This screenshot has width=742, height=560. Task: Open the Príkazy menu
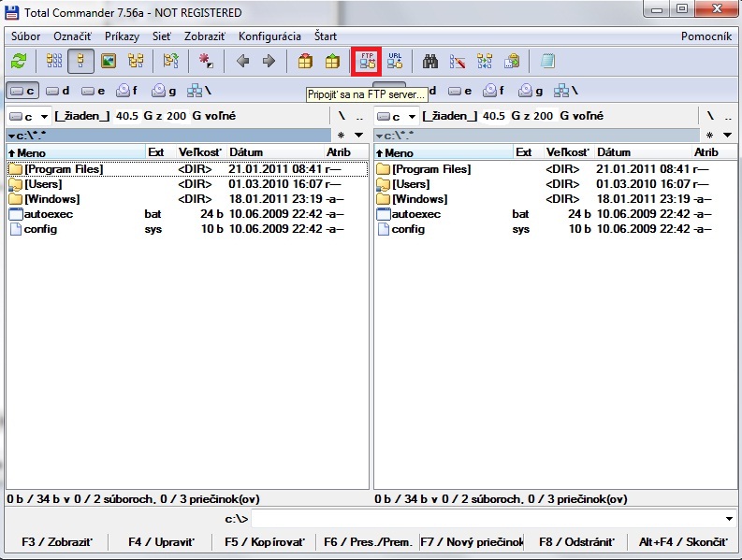point(122,36)
